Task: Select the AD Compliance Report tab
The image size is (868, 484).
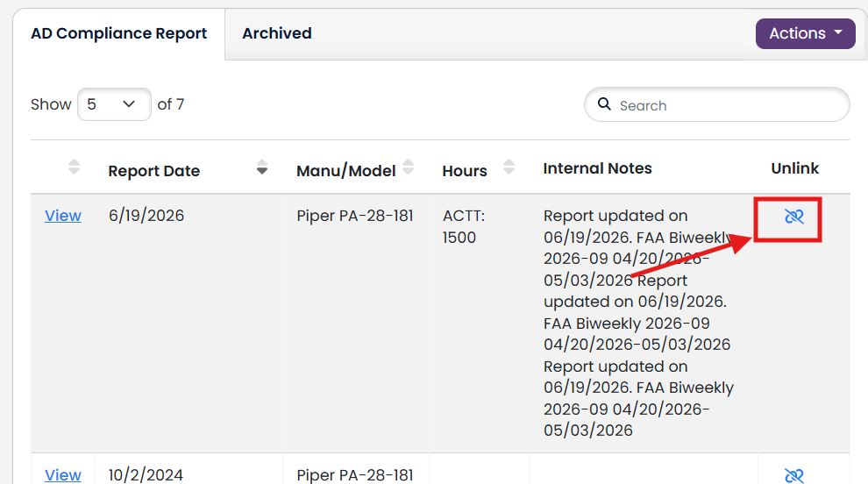Action: pyautogui.click(x=118, y=33)
